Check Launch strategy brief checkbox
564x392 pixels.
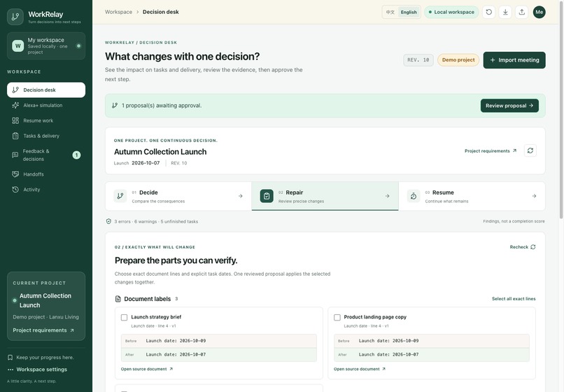[x=124, y=318]
